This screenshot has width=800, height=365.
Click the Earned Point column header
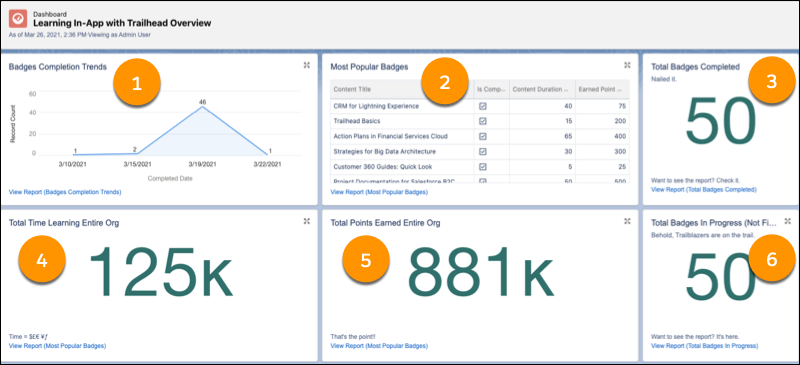click(602, 89)
